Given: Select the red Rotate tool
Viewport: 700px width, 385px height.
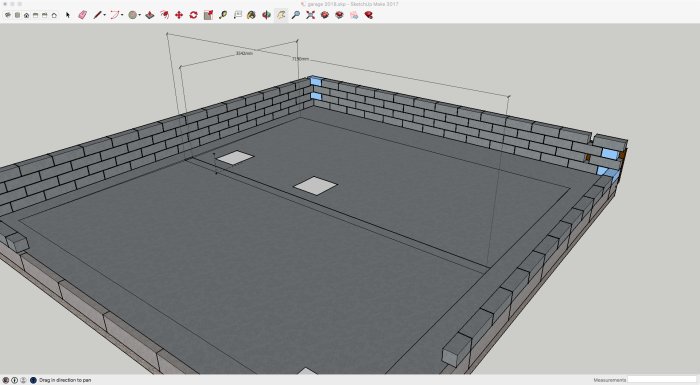Looking at the screenshot, I should click(x=193, y=15).
